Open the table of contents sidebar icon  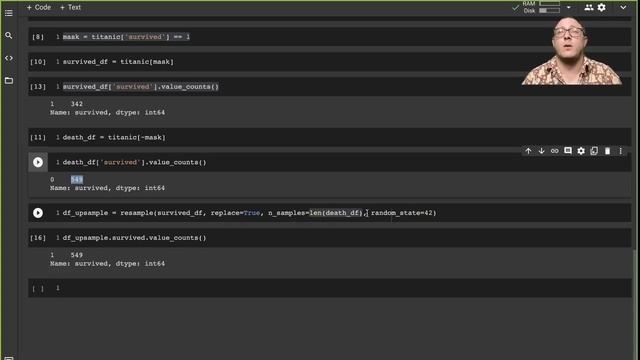pyautogui.click(x=9, y=13)
